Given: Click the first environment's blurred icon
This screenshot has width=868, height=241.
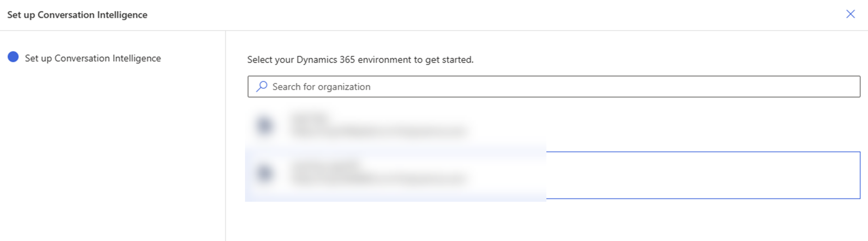Looking at the screenshot, I should 264,125.
